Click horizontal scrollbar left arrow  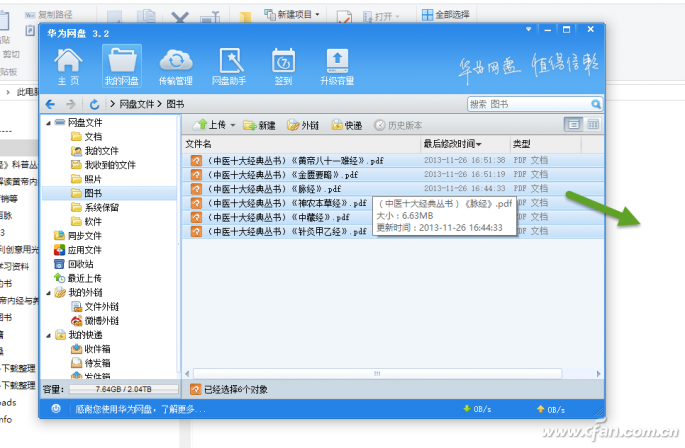click(187, 374)
